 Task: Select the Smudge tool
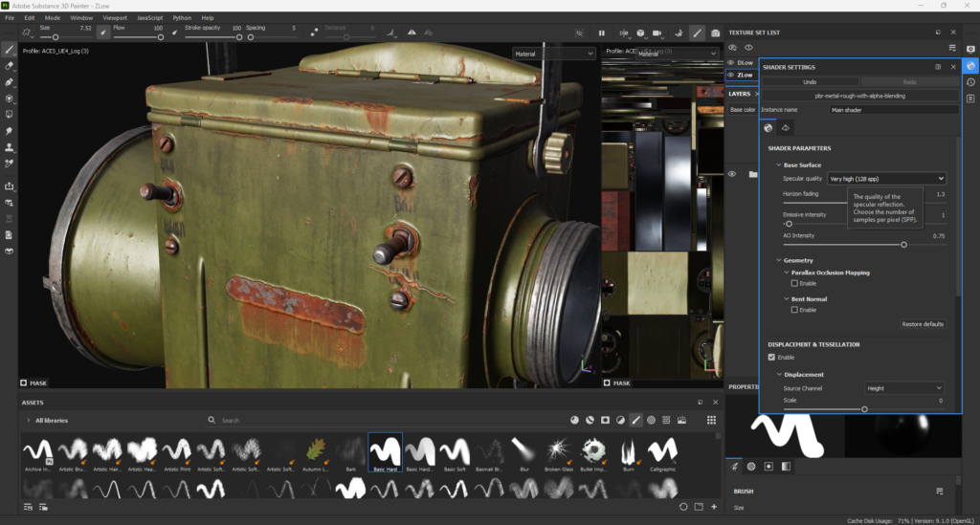pos(10,130)
